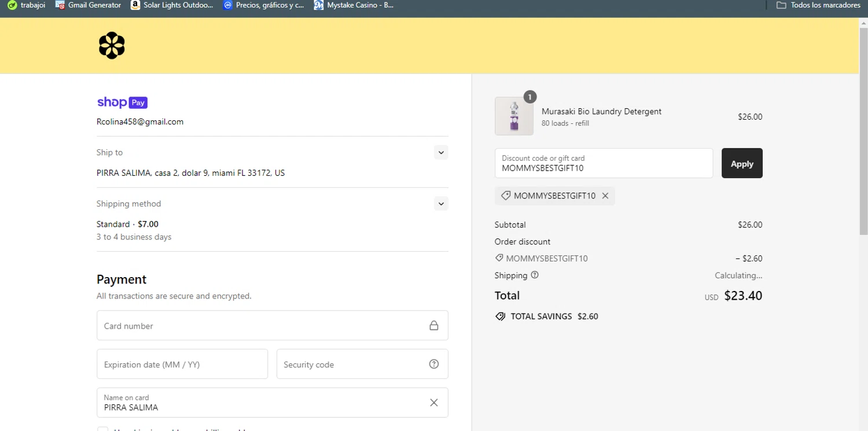Viewport: 868px width, 431px height.
Task: Open the Security code help icon
Action: (434, 364)
